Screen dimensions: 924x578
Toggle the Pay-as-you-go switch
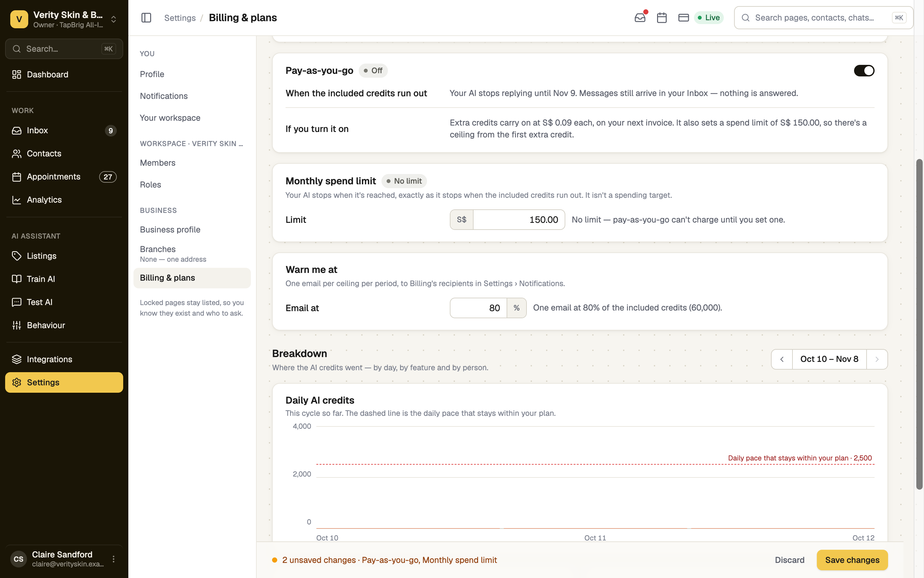[864, 71]
